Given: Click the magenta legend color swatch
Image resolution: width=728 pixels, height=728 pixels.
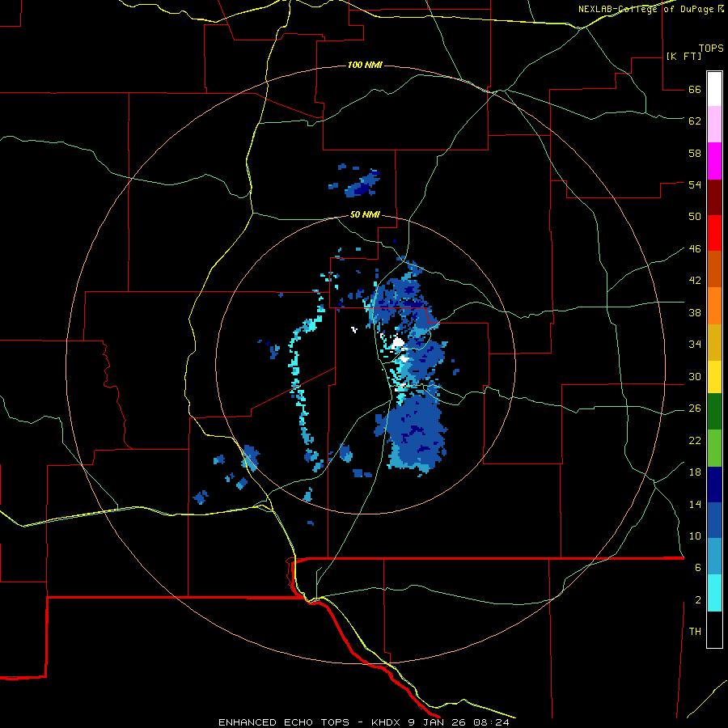Looking at the screenshot, I should coord(714,161).
